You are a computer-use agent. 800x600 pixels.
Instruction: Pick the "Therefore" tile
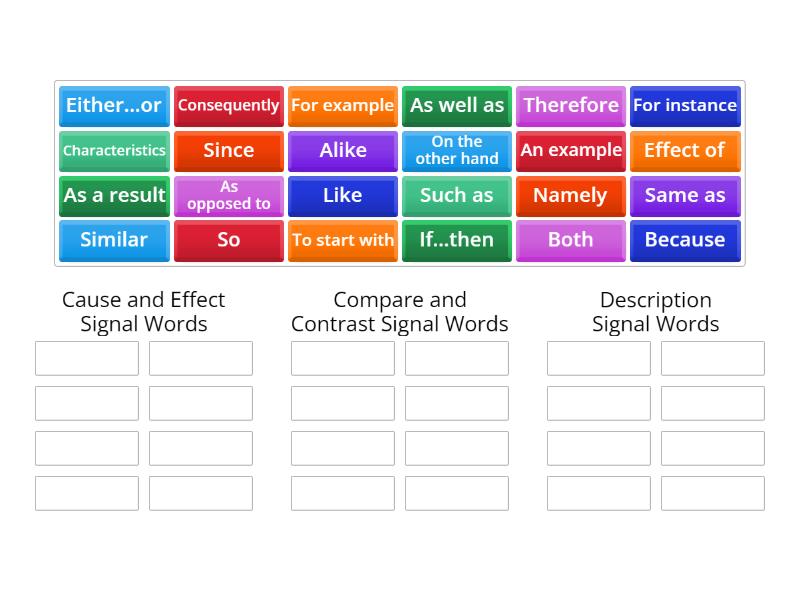[x=570, y=106]
